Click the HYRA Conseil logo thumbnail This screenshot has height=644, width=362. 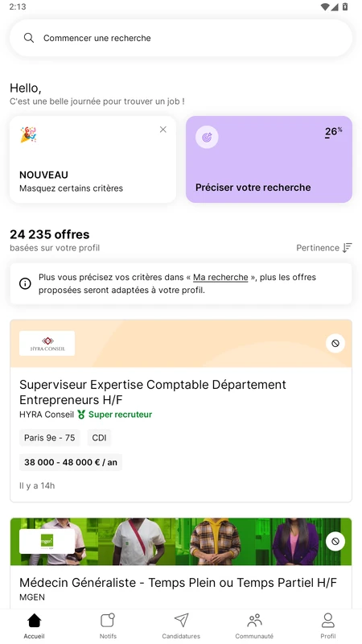tap(47, 344)
